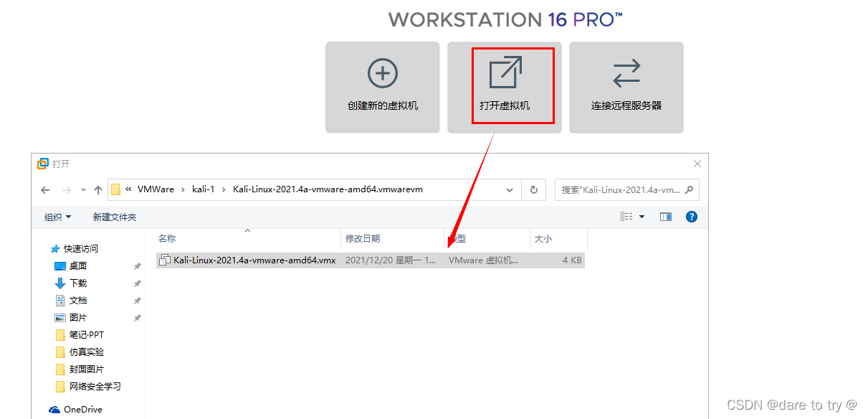Click the file's 4 KB size cell
This screenshot has width=868, height=419.
click(572, 260)
